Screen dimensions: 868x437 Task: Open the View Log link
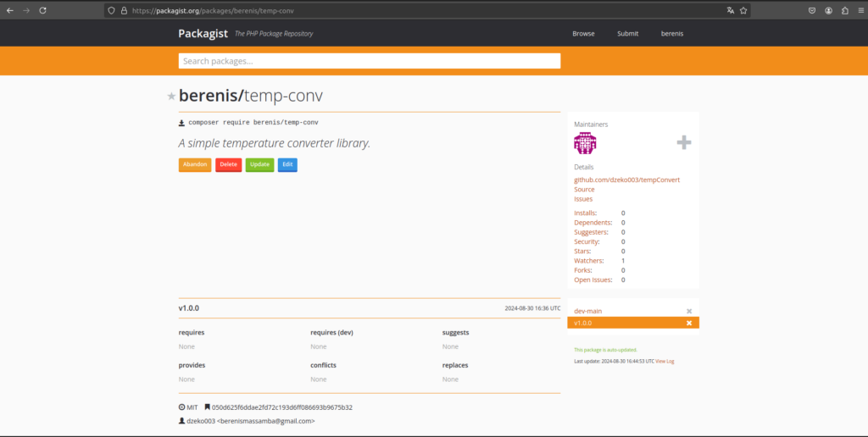tap(665, 361)
